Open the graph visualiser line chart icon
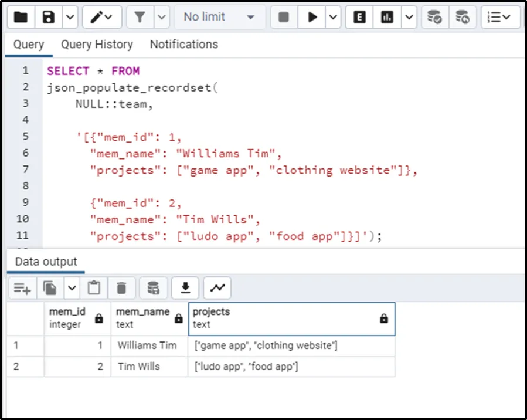The image size is (527, 420). pos(217,287)
